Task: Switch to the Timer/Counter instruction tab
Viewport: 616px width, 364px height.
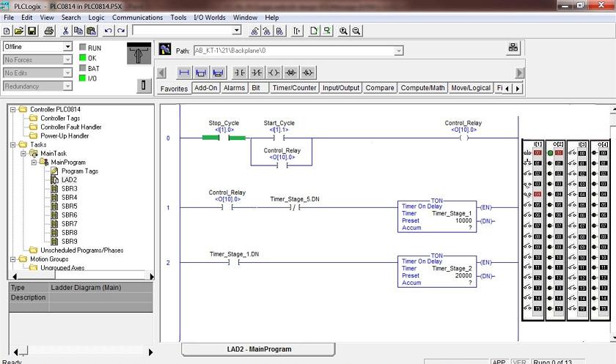Action: [x=294, y=88]
